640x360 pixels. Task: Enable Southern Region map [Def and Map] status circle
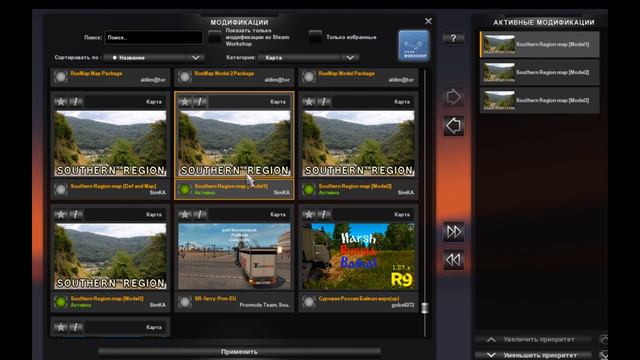point(61,189)
